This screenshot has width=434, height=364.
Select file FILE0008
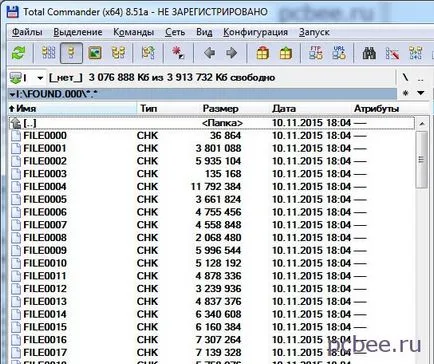pyautogui.click(x=212, y=238)
